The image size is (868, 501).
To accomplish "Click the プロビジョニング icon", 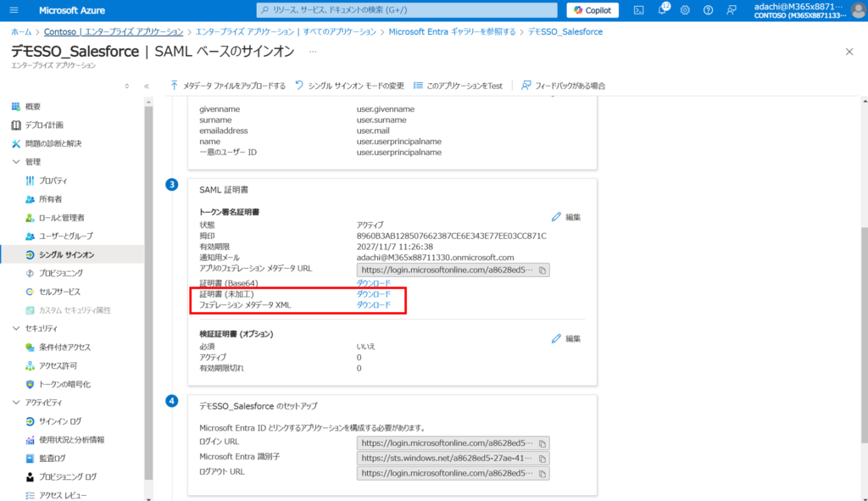I will [30, 273].
